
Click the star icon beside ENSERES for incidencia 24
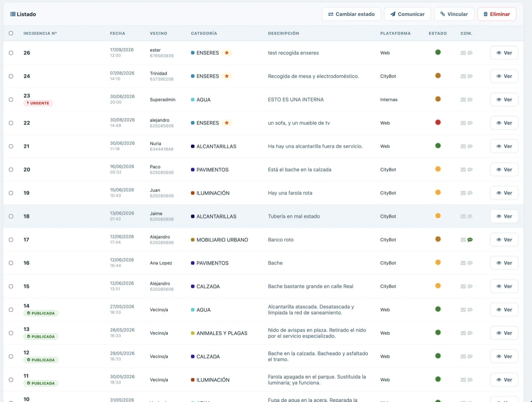(x=227, y=76)
